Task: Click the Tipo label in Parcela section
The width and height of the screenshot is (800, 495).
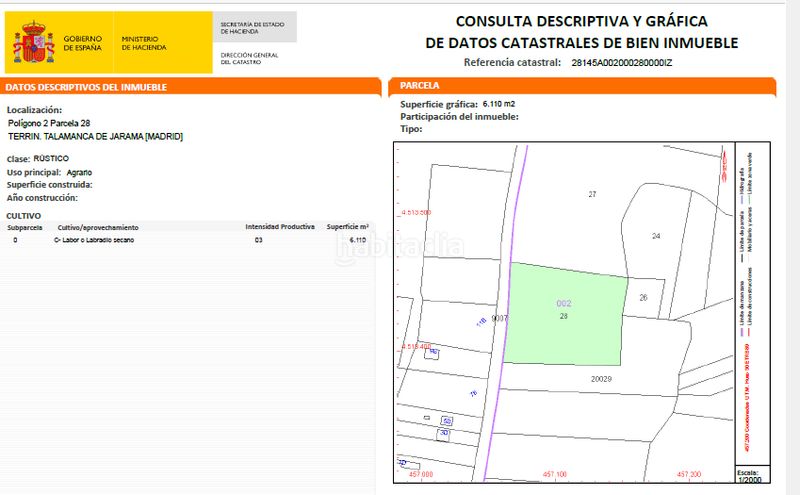Action: click(411, 129)
